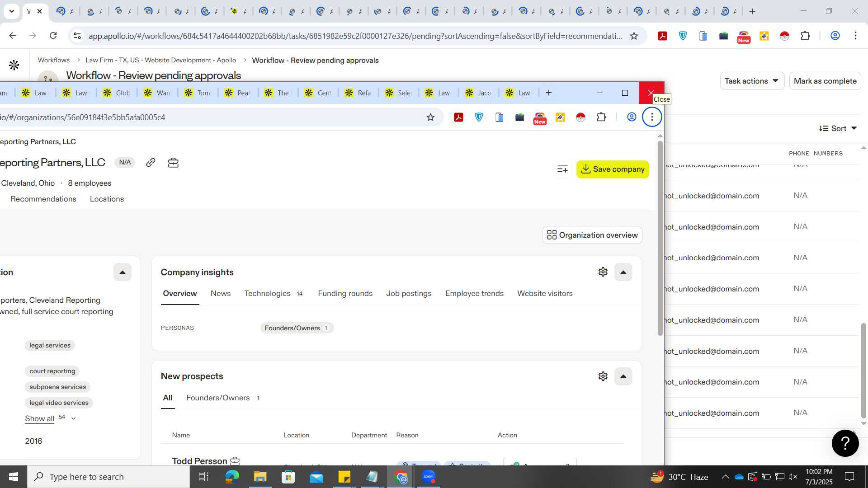This screenshot has width=868, height=488.
Task: Open Sticky Notes from the taskbar
Action: pos(344,477)
